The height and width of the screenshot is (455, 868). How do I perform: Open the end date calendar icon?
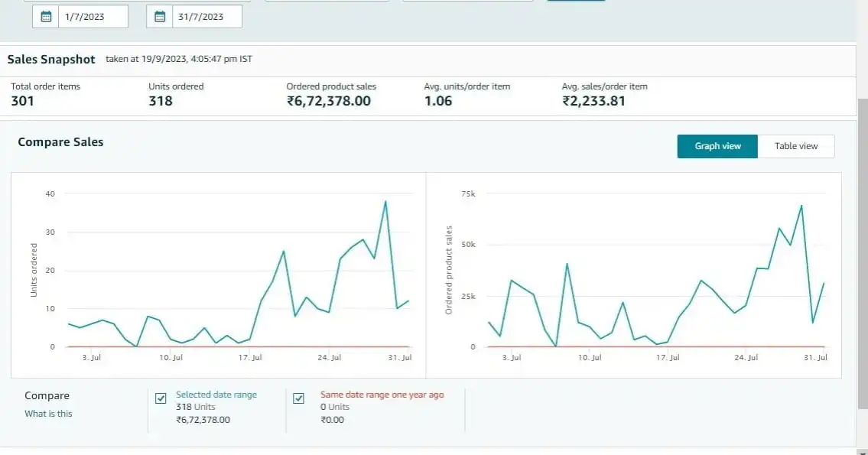click(x=160, y=17)
